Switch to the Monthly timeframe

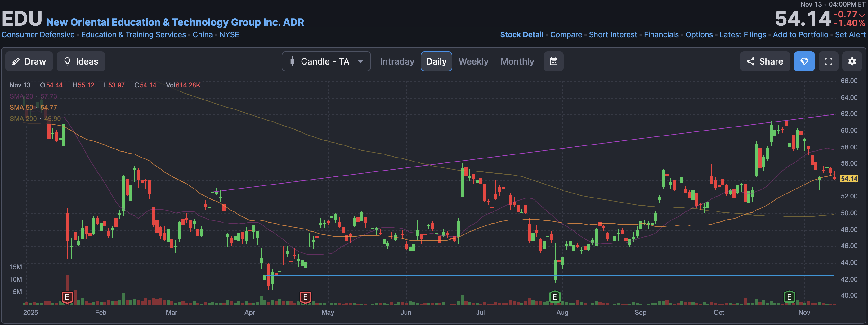pyautogui.click(x=517, y=61)
